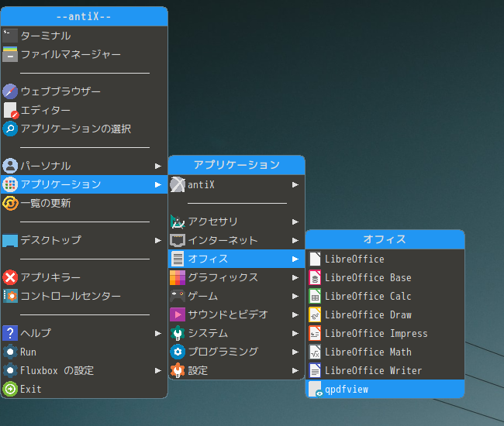Click the personal user avatar icon
The image size is (504, 426).
click(x=10, y=166)
